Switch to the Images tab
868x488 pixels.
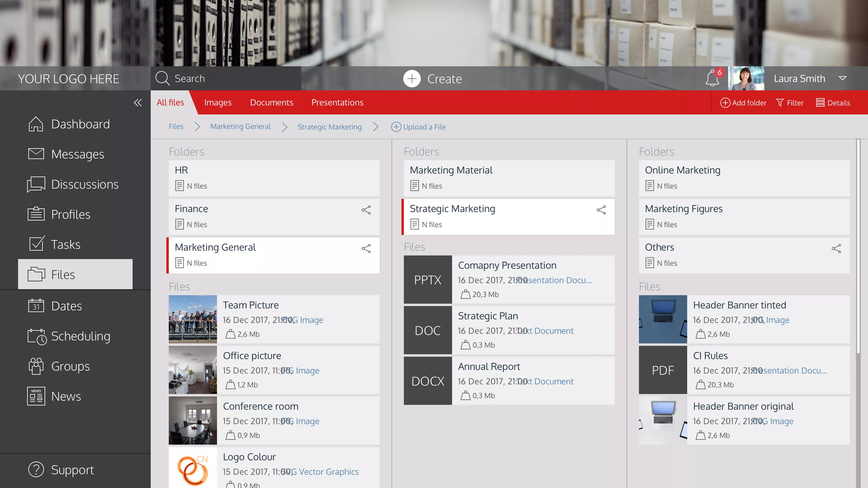218,102
